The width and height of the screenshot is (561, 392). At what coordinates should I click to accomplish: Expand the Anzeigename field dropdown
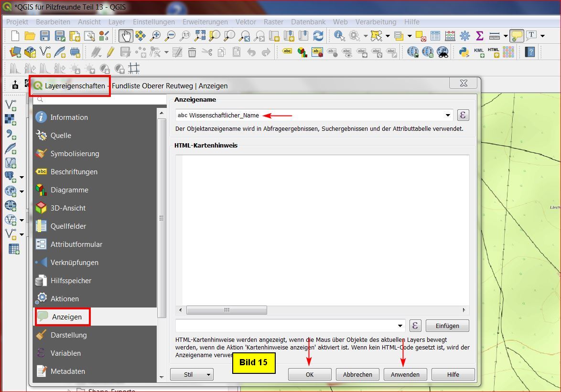coord(448,115)
